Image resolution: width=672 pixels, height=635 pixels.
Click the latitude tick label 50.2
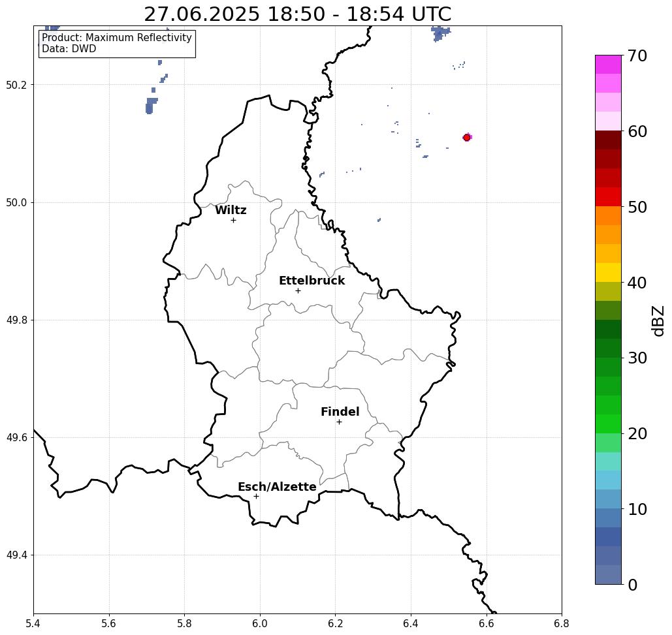click(x=16, y=85)
